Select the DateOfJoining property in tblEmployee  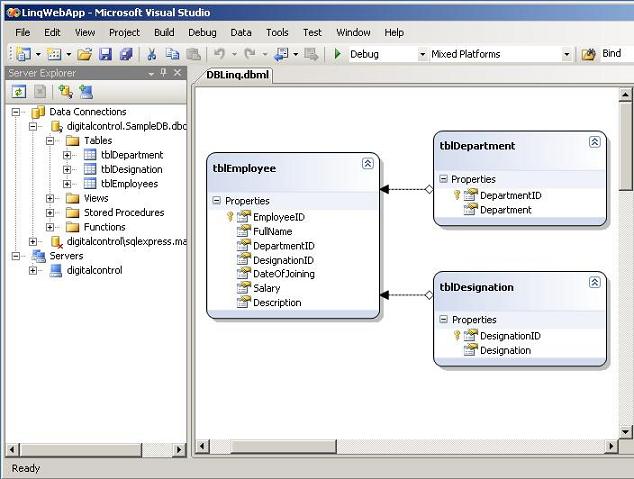pyautogui.click(x=284, y=274)
